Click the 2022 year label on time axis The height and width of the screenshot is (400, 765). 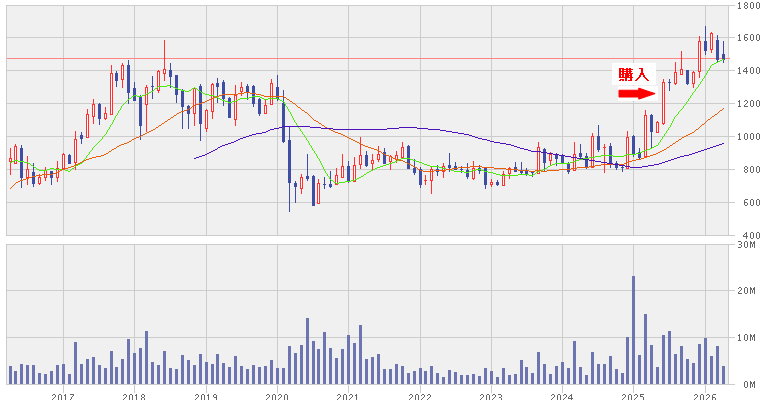[419, 395]
